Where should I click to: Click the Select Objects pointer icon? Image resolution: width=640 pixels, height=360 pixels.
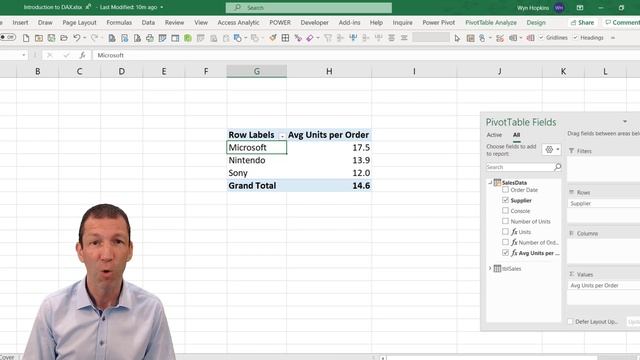[x=457, y=38]
